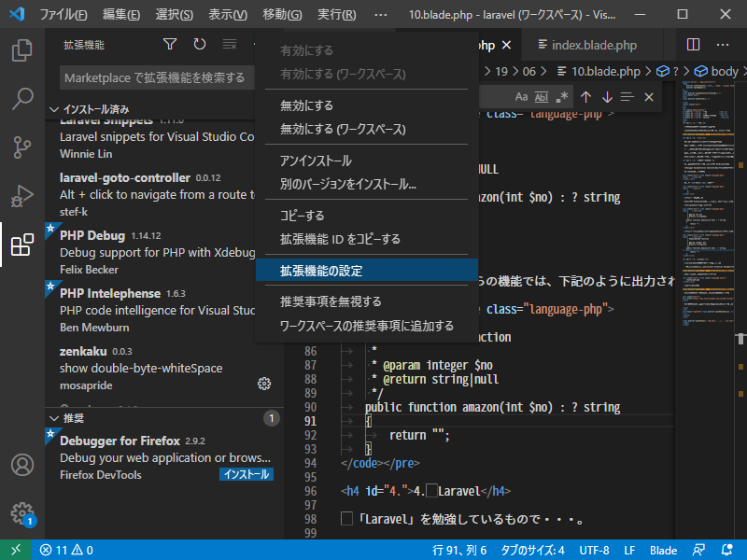Screen dimensions: 747x560
Task: Open the Run and Debug view
Action: (x=21, y=196)
